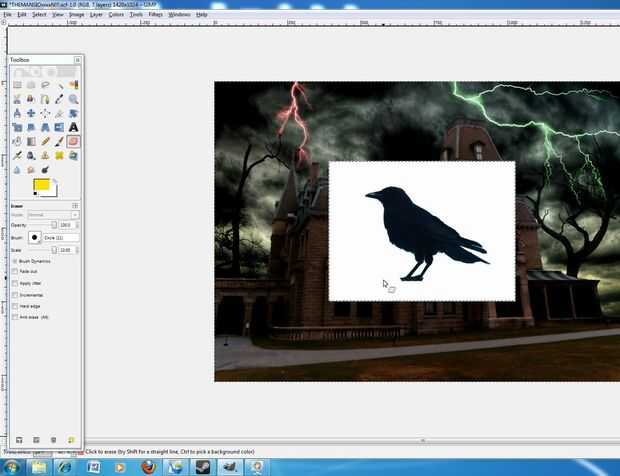620x476 pixels.
Task: Select the Scissors Select tool
Action: click(x=17, y=99)
